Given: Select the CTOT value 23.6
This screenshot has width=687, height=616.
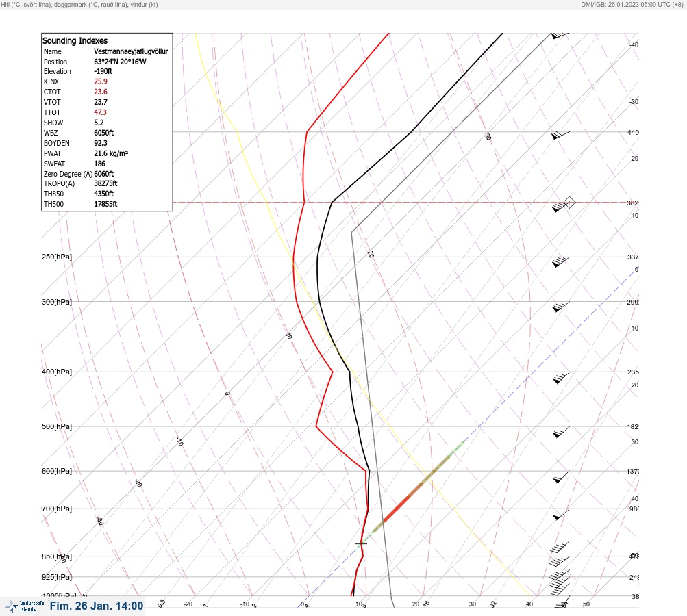Looking at the screenshot, I should [x=100, y=92].
